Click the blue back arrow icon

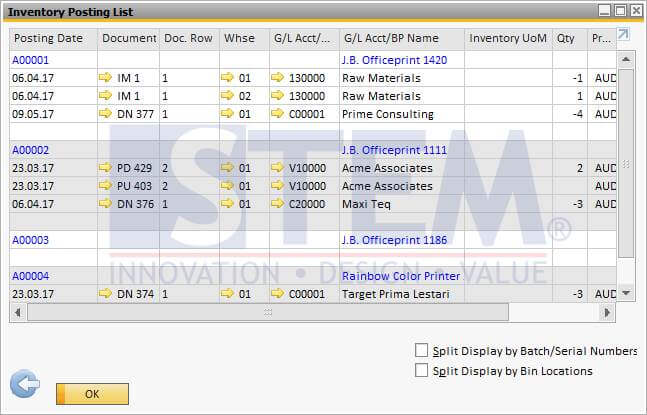click(25, 384)
